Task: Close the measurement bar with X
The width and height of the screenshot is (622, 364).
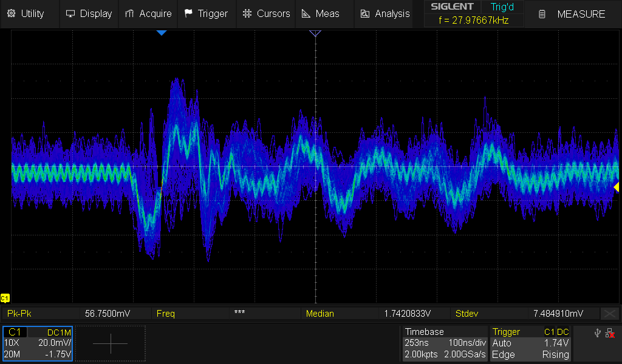Action: coord(609,314)
